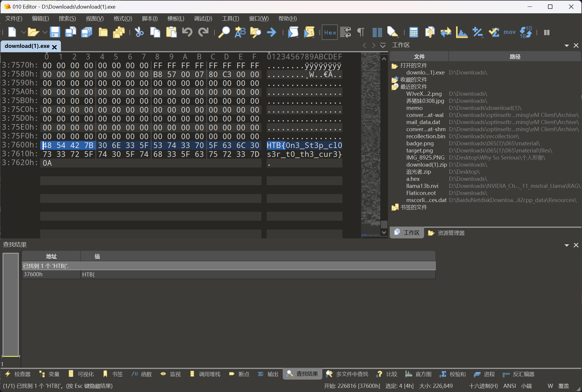Image resolution: width=582 pixels, height=392 pixels.
Task: Click the pause icon in toolbar
Action: coord(547,32)
